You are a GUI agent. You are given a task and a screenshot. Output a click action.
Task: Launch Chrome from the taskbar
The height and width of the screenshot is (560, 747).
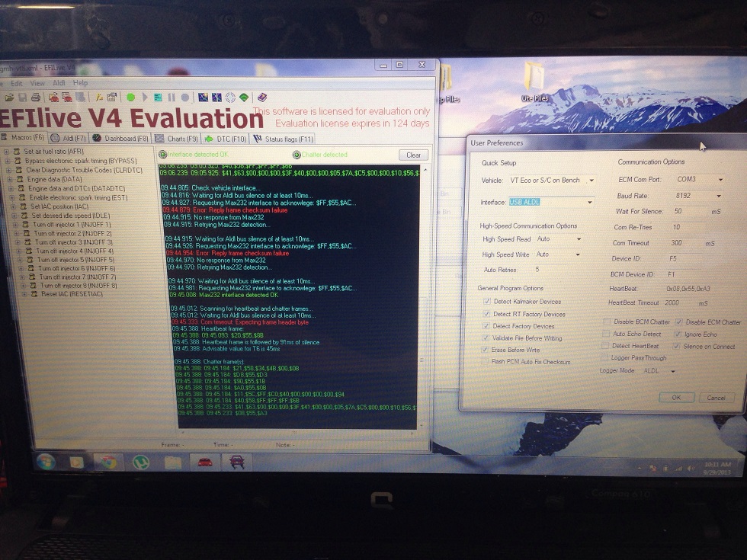click(x=108, y=462)
